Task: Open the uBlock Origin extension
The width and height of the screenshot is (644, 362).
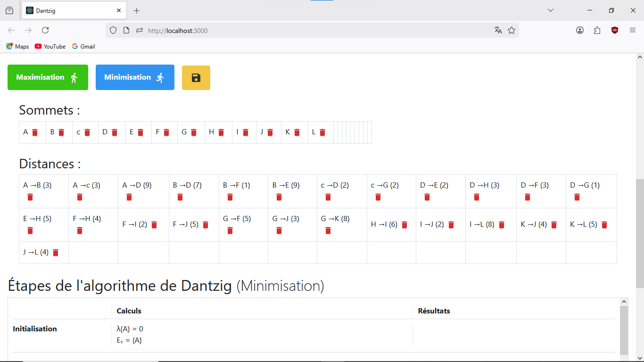Action: 615,31
